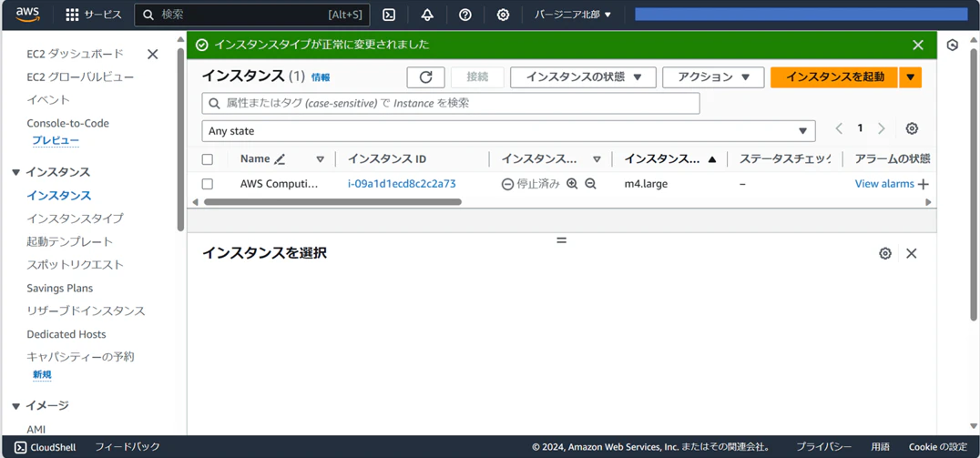Screen dimensions: 980x458
Task: Open Name column filter triangle
Action: (320, 159)
